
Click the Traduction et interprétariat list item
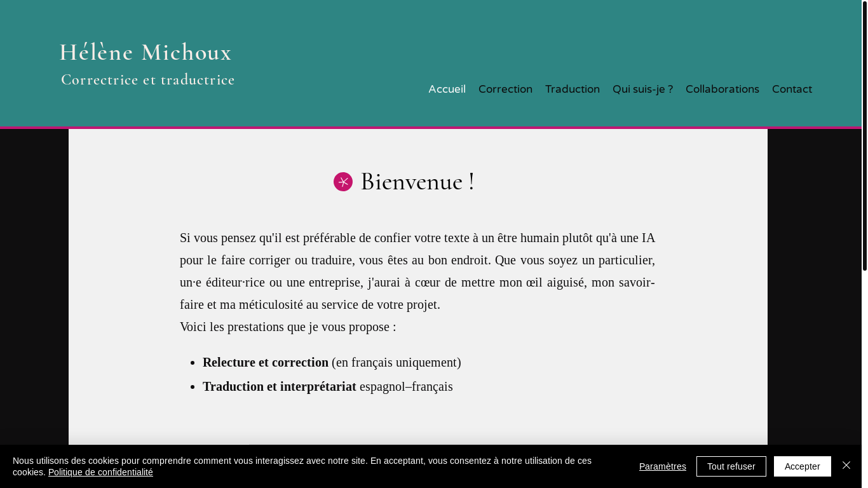click(328, 386)
